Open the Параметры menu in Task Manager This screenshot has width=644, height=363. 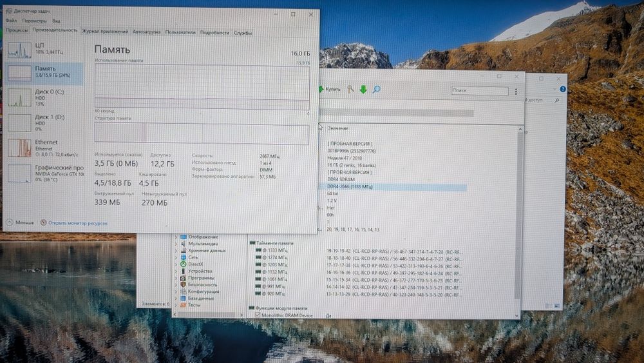coord(34,21)
